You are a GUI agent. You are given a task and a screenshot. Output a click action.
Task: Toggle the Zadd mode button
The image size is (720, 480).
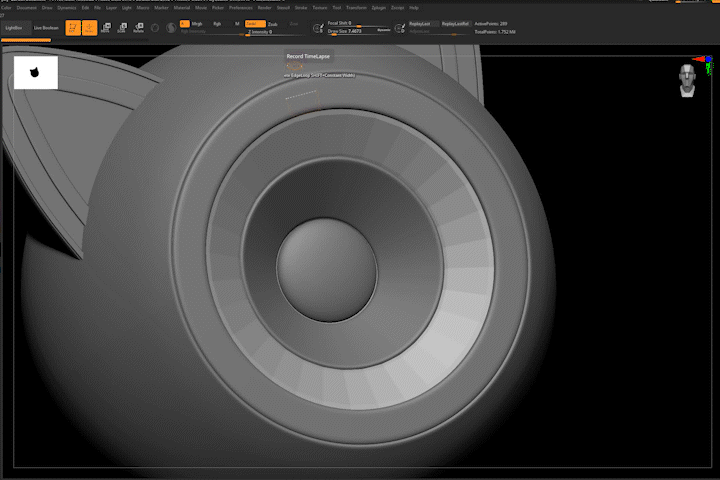click(x=255, y=23)
